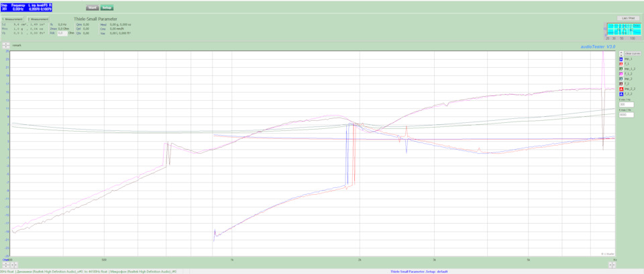Click the blue Step/Frequency status display

(x=26, y=6)
